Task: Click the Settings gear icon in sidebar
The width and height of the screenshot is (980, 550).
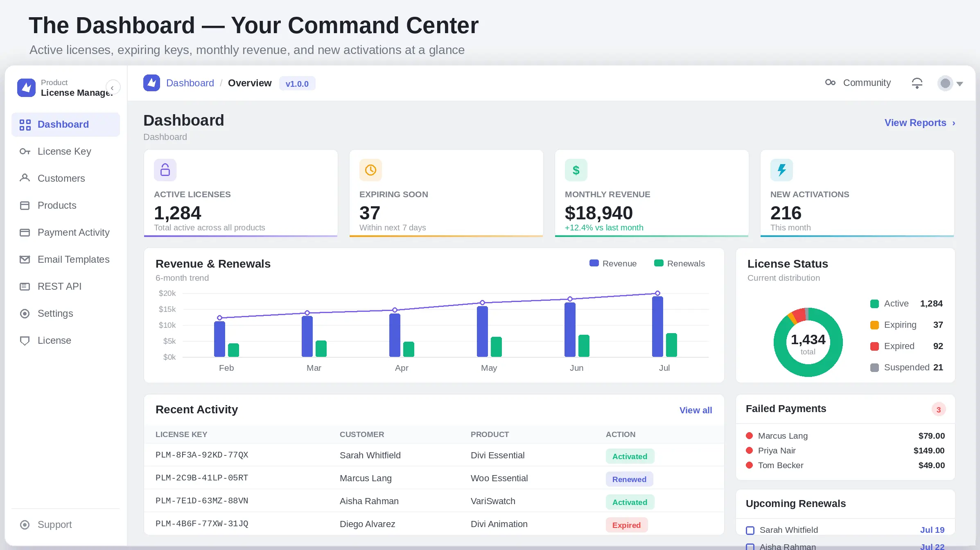Action: click(x=25, y=313)
